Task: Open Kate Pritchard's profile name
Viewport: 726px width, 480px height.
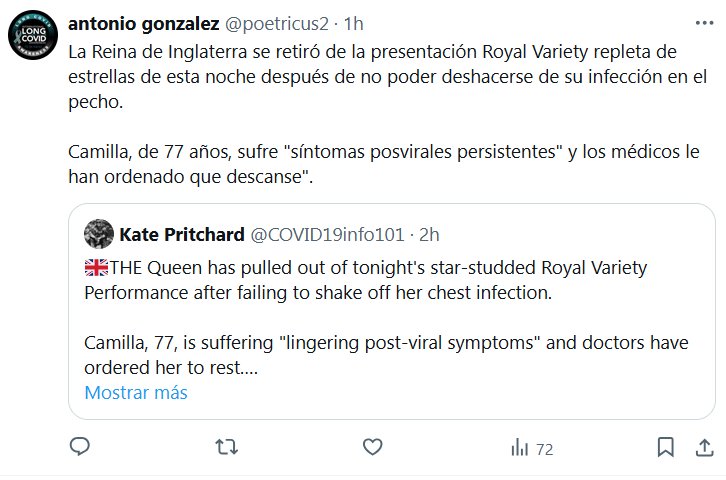Action: (182, 235)
